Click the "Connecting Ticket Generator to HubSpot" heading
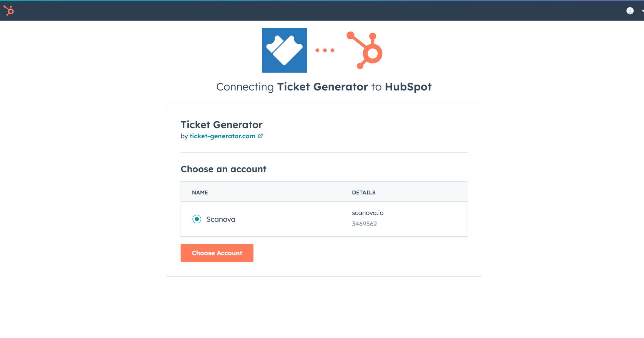 click(324, 87)
